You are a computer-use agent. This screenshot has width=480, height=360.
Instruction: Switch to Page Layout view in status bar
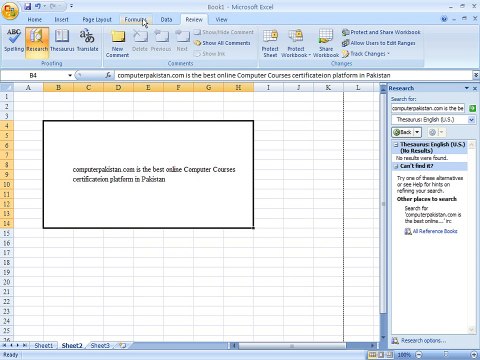click(381, 355)
